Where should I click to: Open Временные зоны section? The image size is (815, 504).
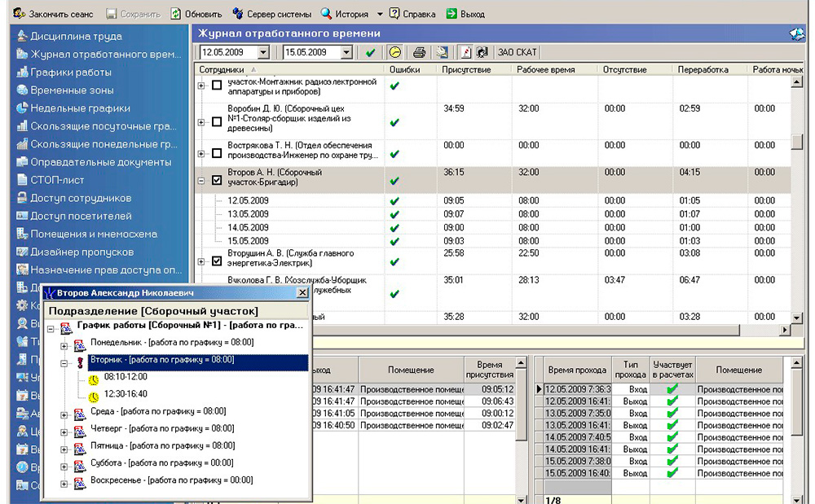(65, 90)
